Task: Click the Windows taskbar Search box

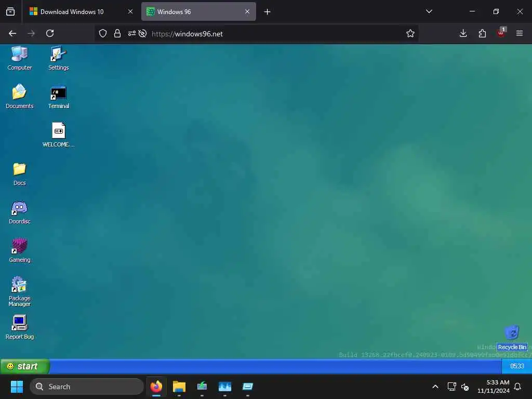Action: [87, 387]
